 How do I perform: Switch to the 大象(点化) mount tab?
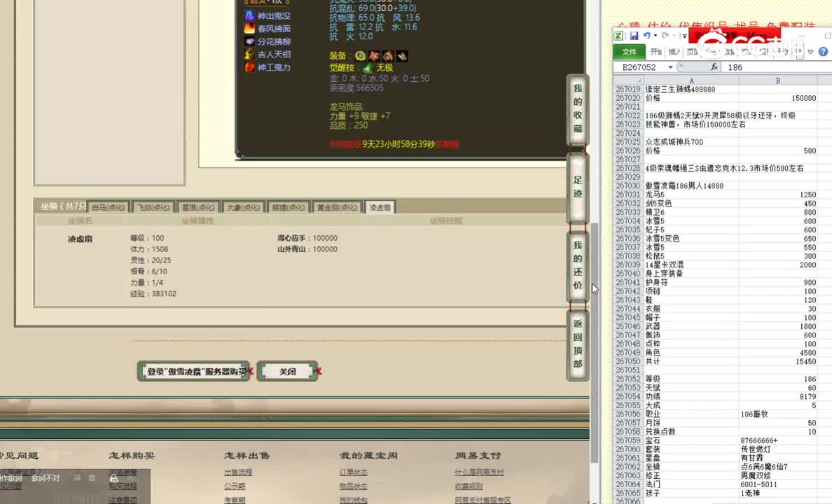(x=243, y=207)
